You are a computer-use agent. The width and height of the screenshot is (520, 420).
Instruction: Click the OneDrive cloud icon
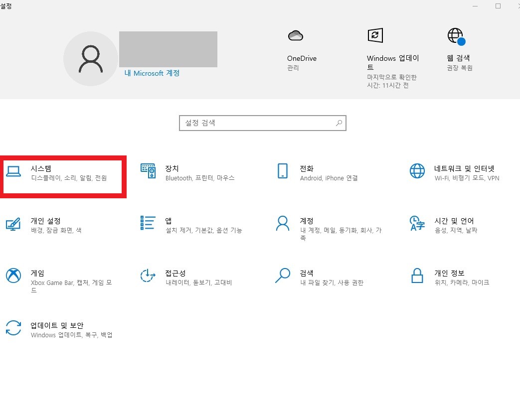coord(296,35)
